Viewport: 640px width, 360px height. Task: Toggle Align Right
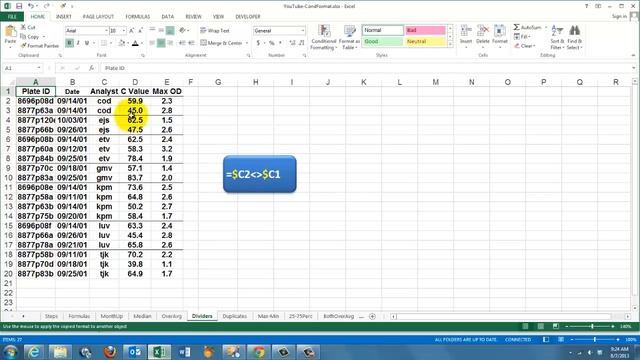[x=170, y=43]
